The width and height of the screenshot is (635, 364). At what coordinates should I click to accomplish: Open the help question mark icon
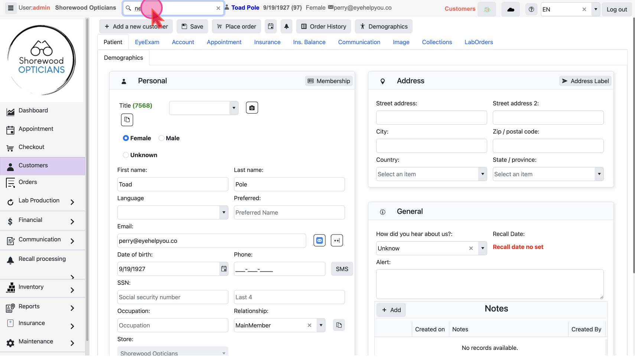click(531, 9)
